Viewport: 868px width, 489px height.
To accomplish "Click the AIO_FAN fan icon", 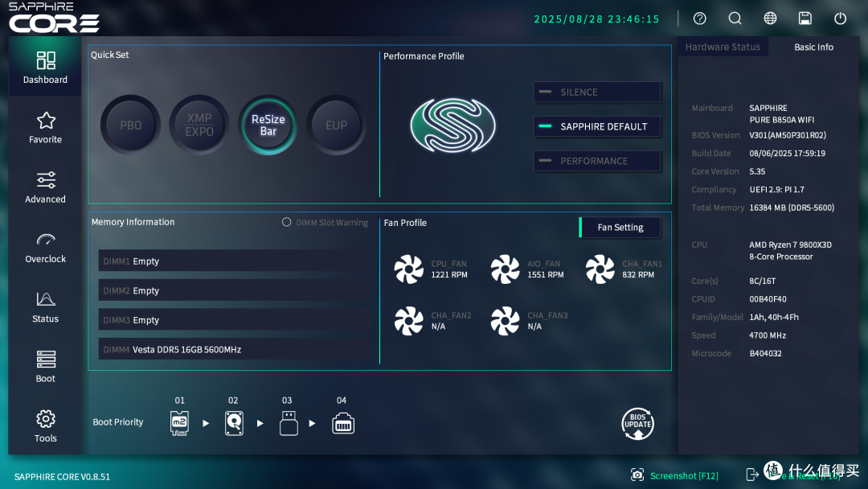I will [505, 269].
